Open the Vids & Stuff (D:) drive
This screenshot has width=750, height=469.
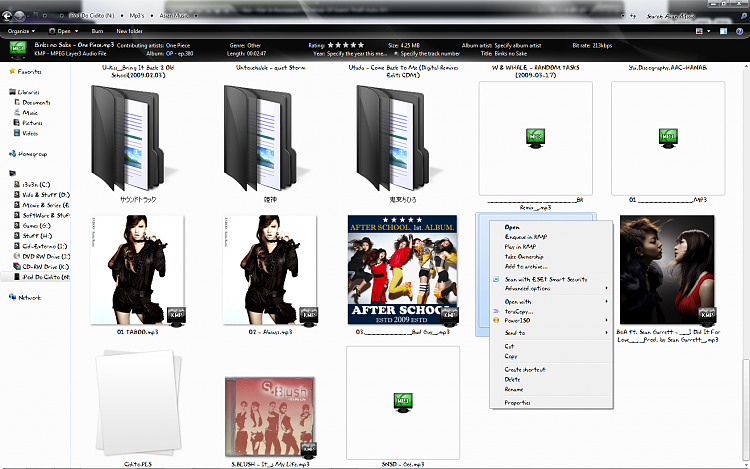coord(45,195)
